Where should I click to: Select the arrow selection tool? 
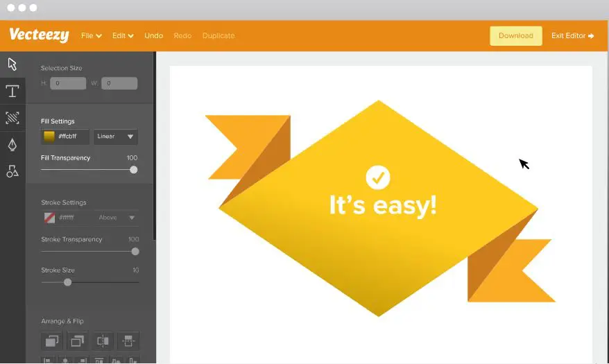(x=12, y=64)
